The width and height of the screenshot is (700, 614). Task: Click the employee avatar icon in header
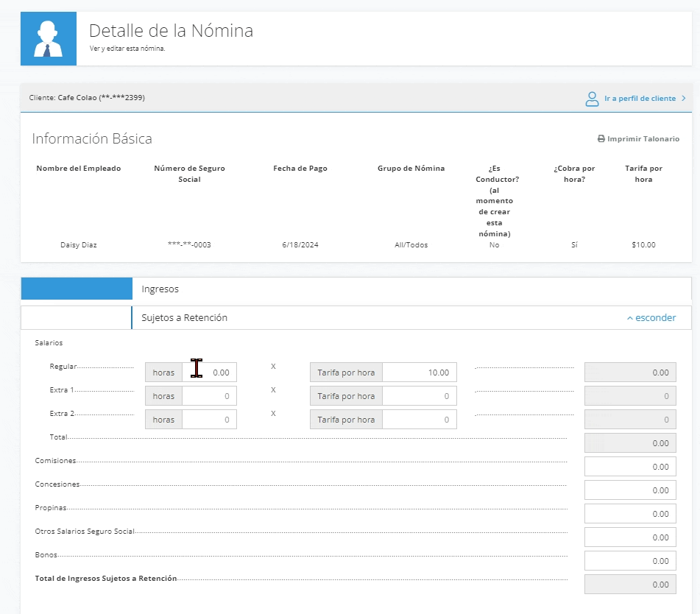click(x=49, y=39)
